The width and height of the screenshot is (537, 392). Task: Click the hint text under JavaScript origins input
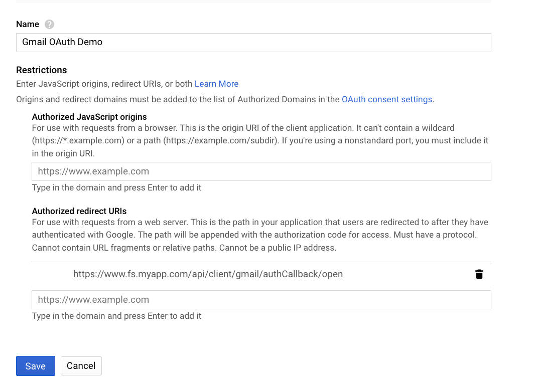[x=116, y=187]
